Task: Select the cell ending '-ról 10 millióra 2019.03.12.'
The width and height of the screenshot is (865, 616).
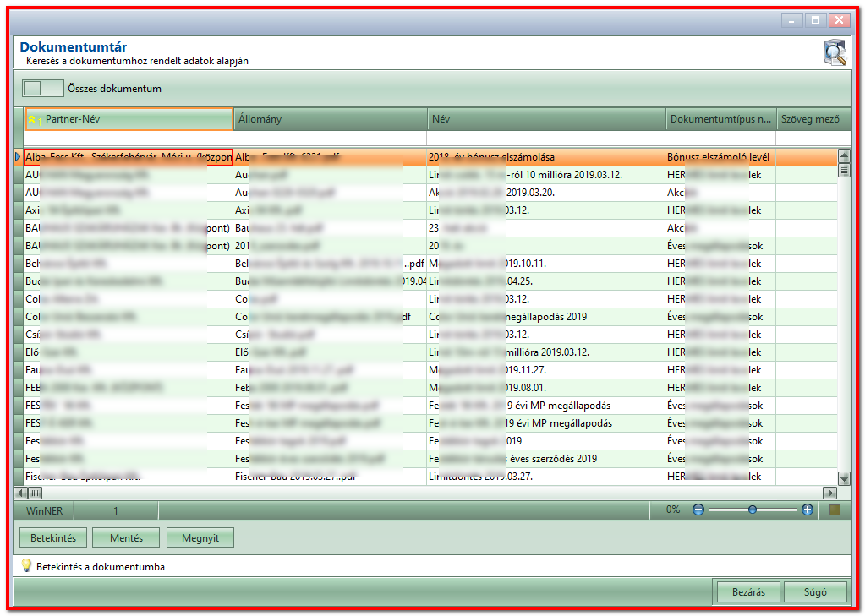Action: tap(546, 175)
